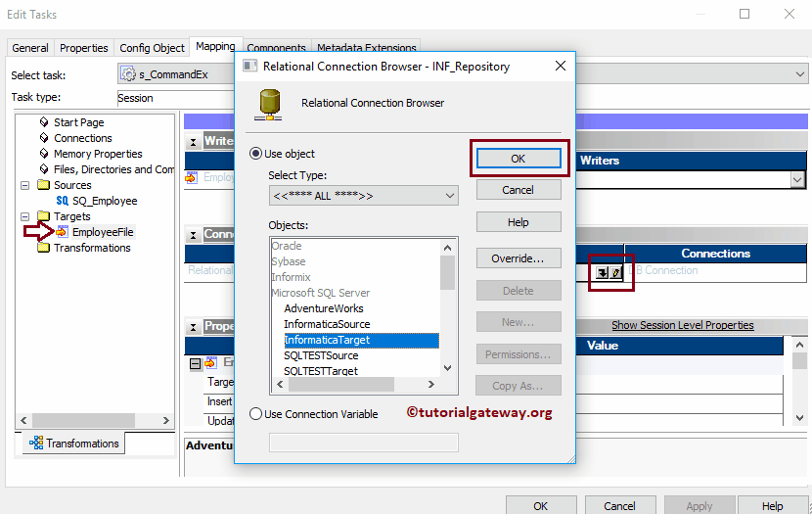The height and width of the screenshot is (514, 812).
Task: Click the properties grid scroll down arrow
Action: point(799,418)
